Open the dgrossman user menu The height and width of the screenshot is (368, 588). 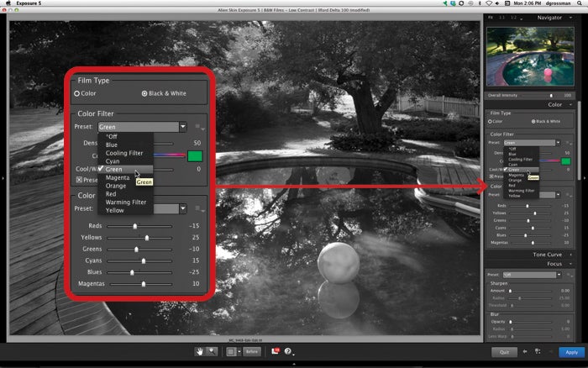(558, 3)
